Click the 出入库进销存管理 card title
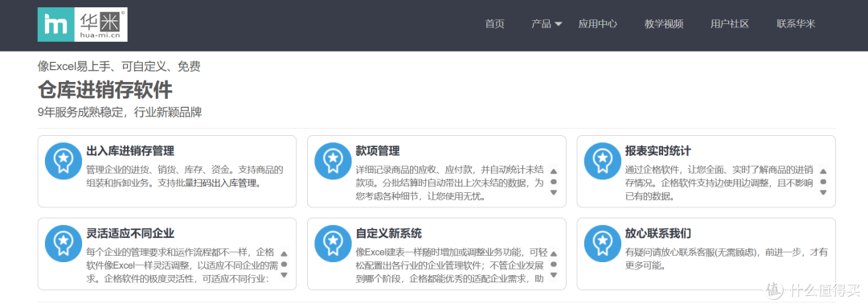Screen dimensions: 868x308 pyautogui.click(x=131, y=151)
